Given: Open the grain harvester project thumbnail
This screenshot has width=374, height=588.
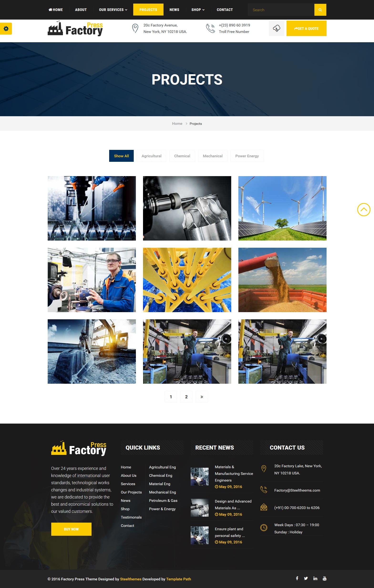Looking at the screenshot, I should (282, 280).
